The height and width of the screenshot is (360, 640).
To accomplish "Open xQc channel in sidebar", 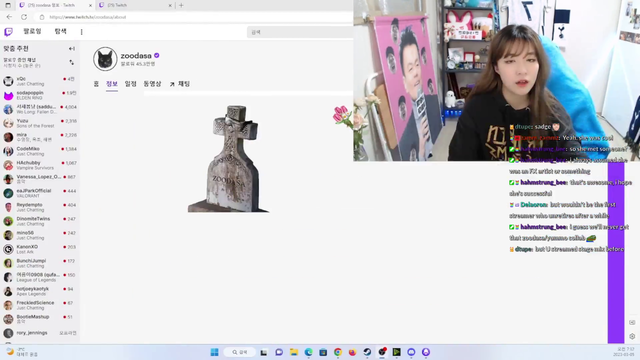I will click(x=40, y=81).
